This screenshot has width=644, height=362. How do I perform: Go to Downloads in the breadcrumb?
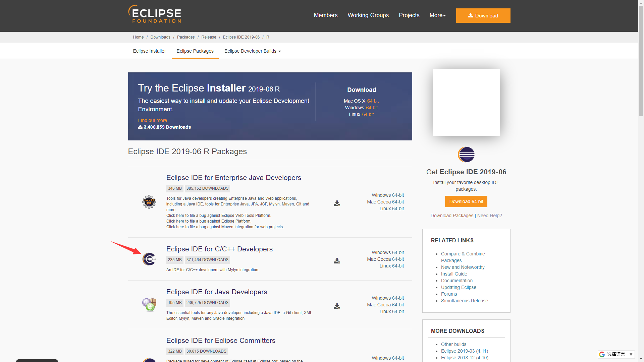(x=160, y=37)
